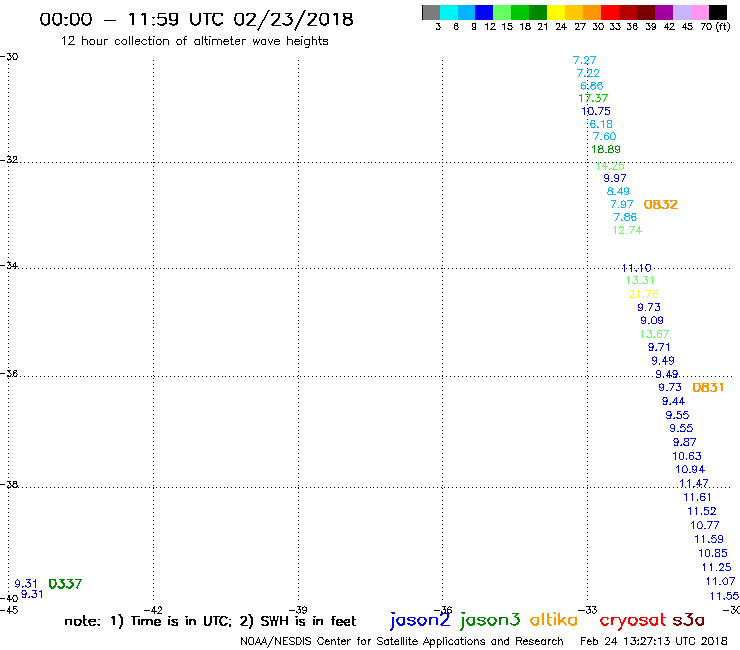Click the dark green value 18.89
This screenshot has width=740, height=650.
[x=606, y=149]
